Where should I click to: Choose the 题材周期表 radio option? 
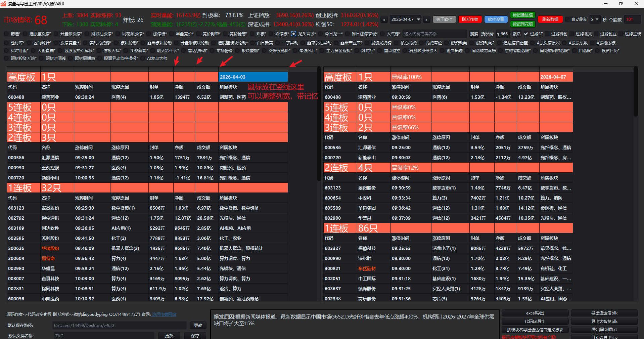click(x=71, y=58)
